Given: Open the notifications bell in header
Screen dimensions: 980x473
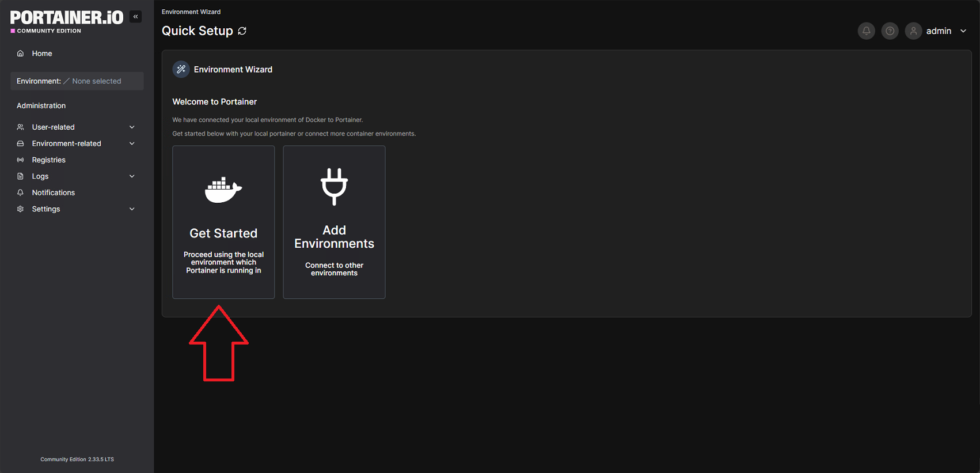Looking at the screenshot, I should click(866, 31).
